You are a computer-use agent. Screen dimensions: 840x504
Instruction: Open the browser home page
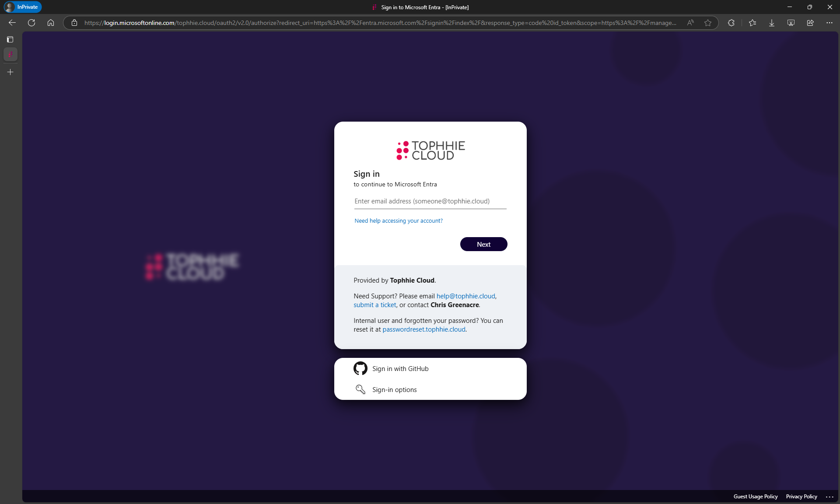(51, 23)
